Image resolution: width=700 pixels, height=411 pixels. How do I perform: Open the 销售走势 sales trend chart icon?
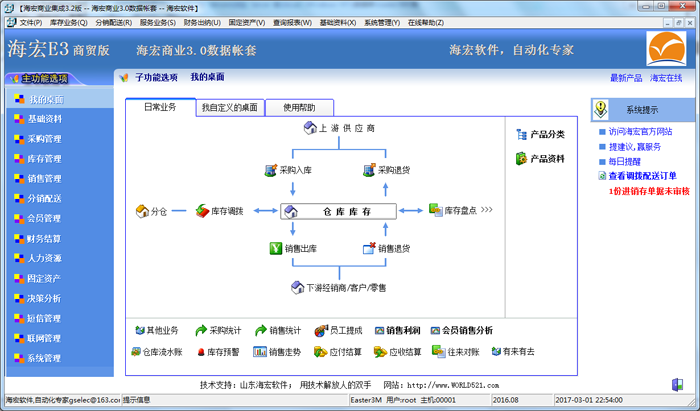(x=260, y=352)
